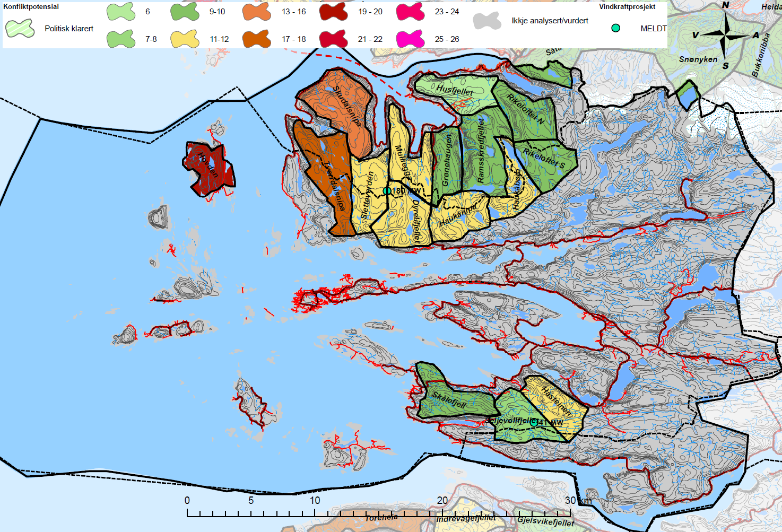
Task: Click the 0 mark on scale bar
Action: point(187,500)
